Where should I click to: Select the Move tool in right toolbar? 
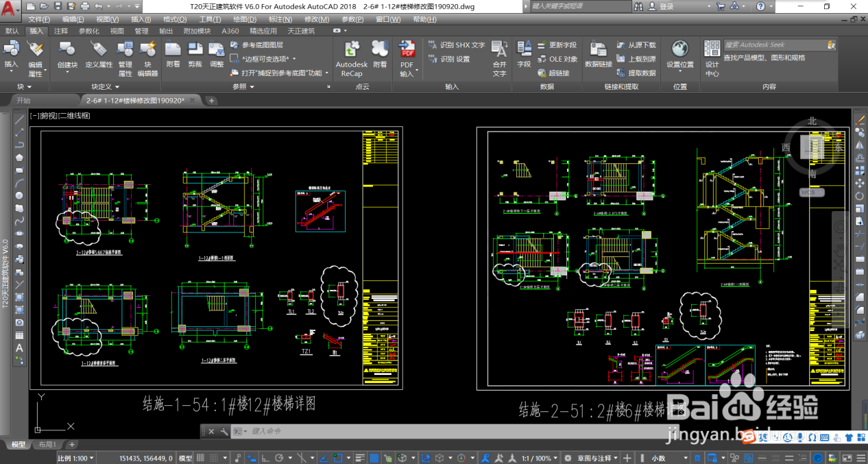point(860,183)
